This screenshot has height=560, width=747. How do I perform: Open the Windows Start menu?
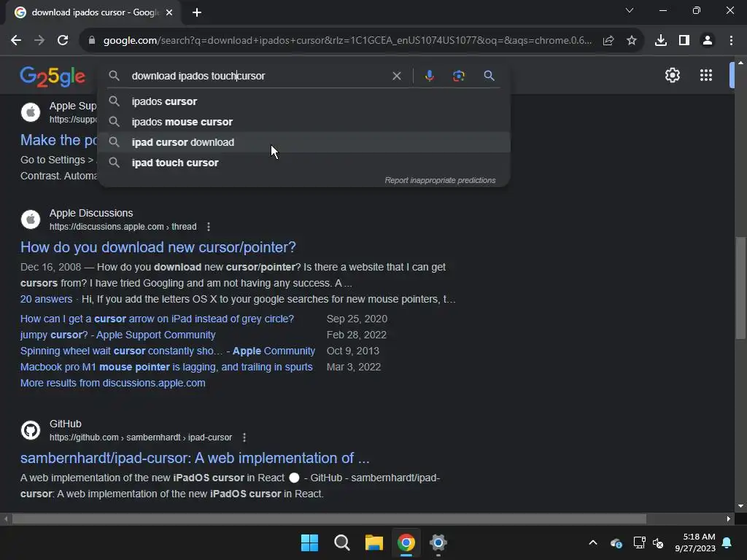[309, 542]
